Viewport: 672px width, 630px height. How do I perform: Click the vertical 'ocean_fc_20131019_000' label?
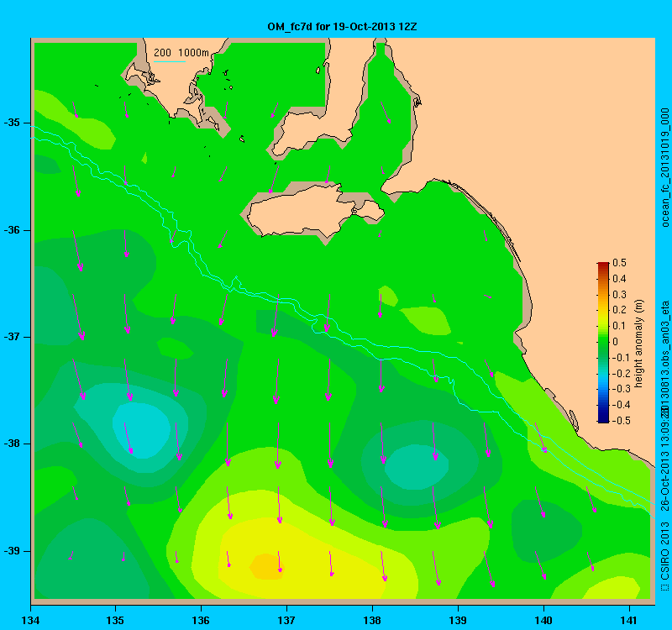click(664, 167)
